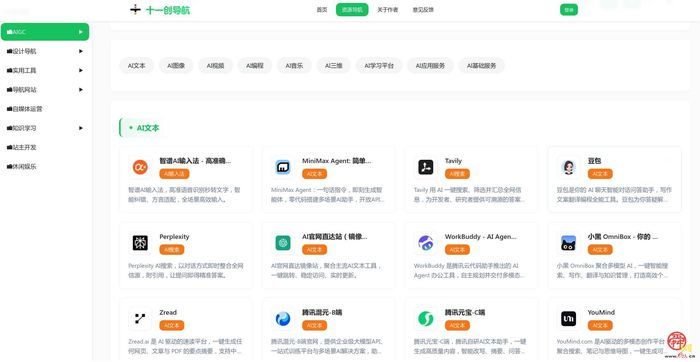
Task: Click the AI文本 section heading
Action: click(x=148, y=128)
